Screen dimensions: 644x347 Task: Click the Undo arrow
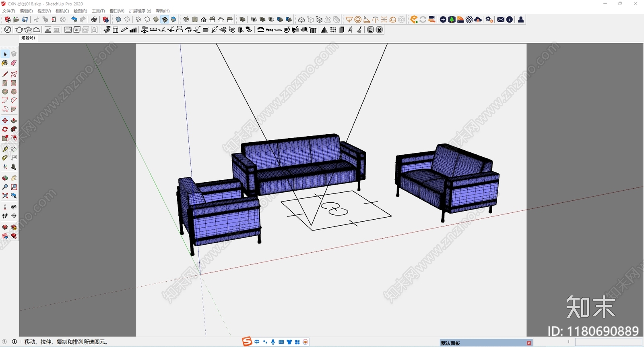(x=74, y=19)
